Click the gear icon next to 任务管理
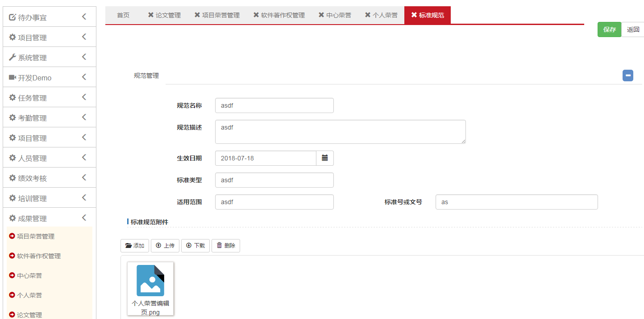 [12, 98]
